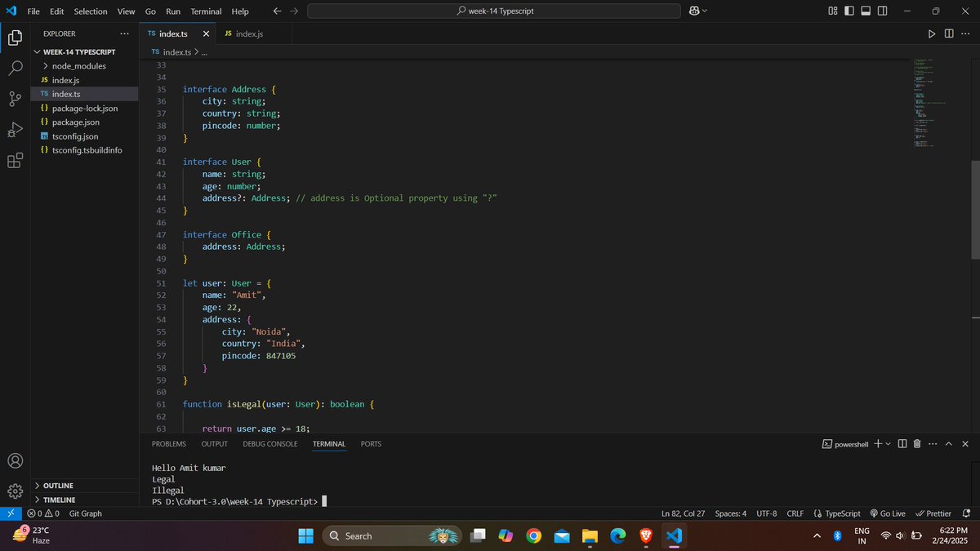980x551 pixels.
Task: Open the terminal launch profile dropdown
Action: (x=889, y=444)
